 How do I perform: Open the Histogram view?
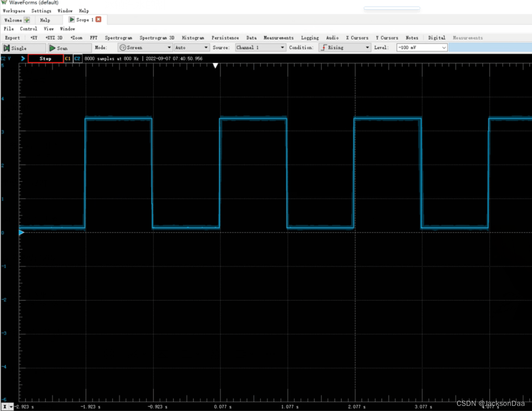[x=193, y=38]
